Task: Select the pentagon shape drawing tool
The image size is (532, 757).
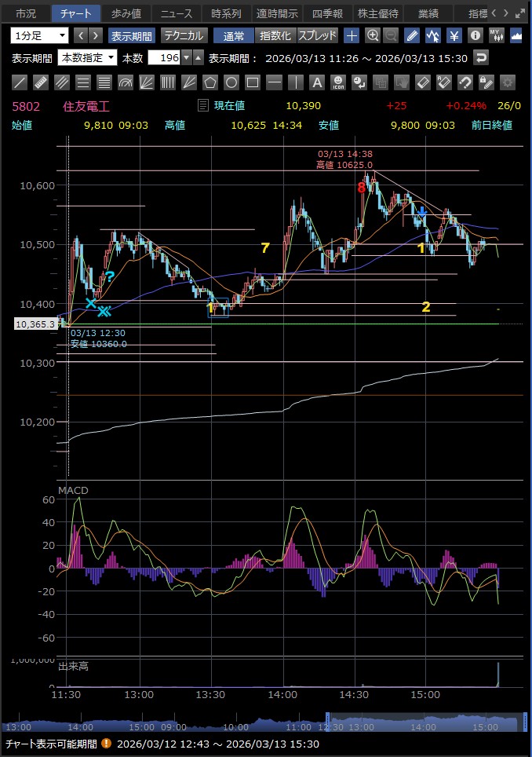Action: pos(210,82)
